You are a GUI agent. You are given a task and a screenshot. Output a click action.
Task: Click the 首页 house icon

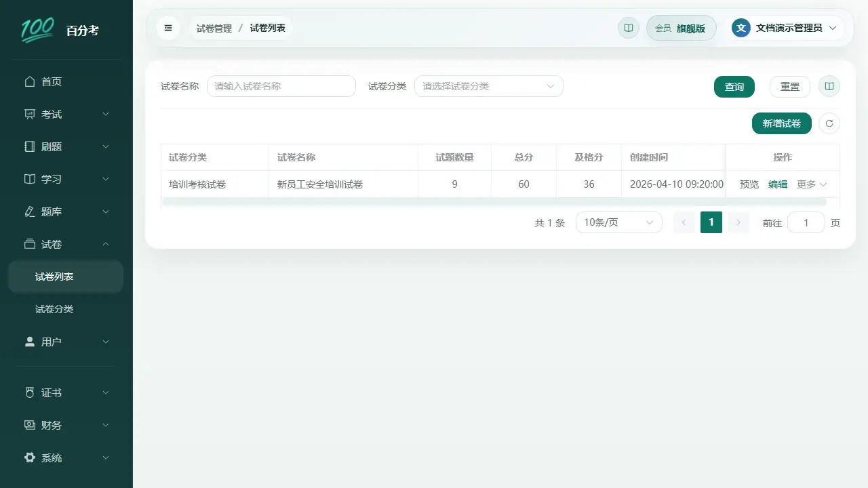coord(29,81)
